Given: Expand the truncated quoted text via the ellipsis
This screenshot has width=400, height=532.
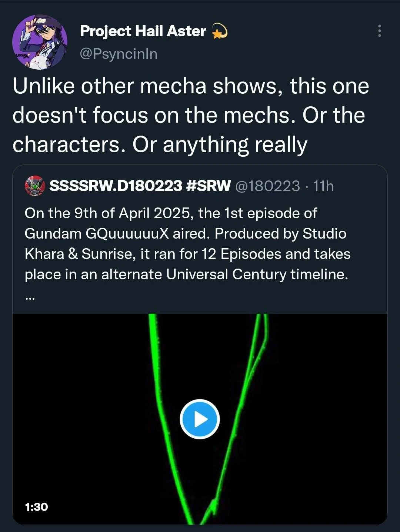Looking at the screenshot, I should [x=30, y=296].
